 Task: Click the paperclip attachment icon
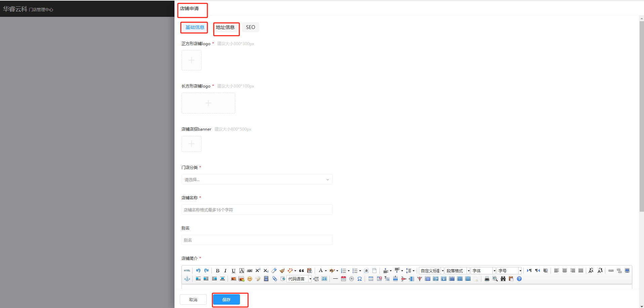click(x=275, y=279)
